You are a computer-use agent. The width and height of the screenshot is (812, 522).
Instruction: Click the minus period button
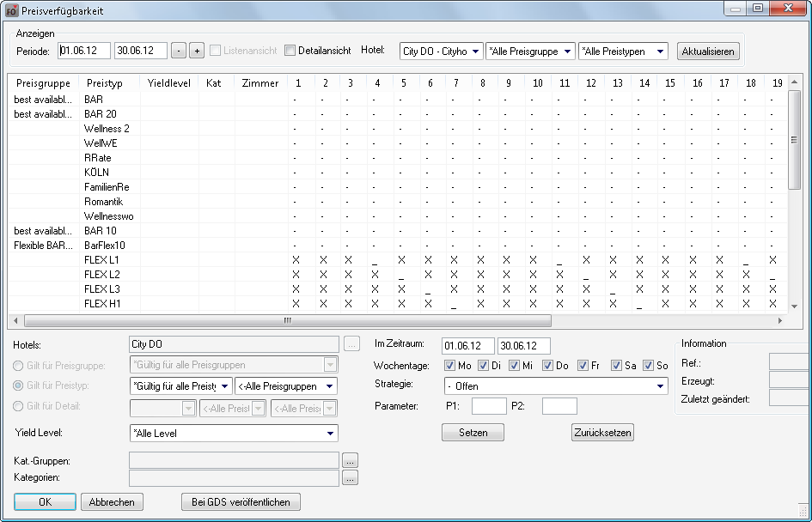178,51
